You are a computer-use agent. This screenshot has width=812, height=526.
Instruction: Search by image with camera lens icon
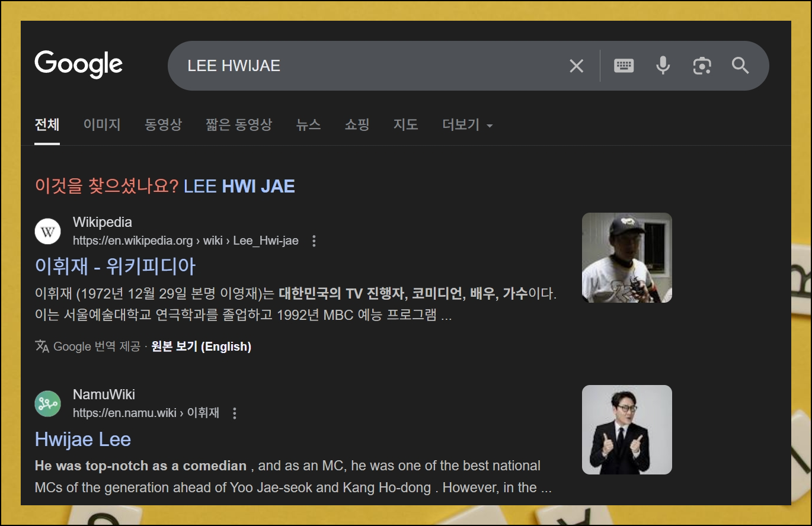pyautogui.click(x=702, y=65)
